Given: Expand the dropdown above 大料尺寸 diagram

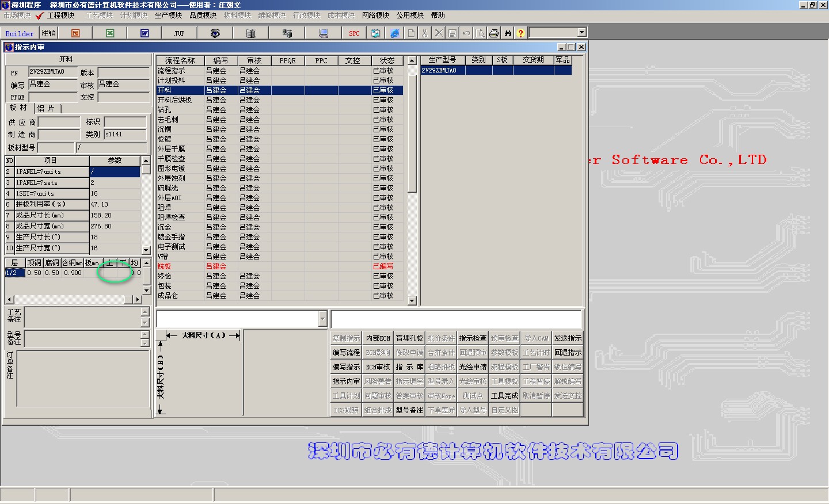Looking at the screenshot, I should pos(322,319).
